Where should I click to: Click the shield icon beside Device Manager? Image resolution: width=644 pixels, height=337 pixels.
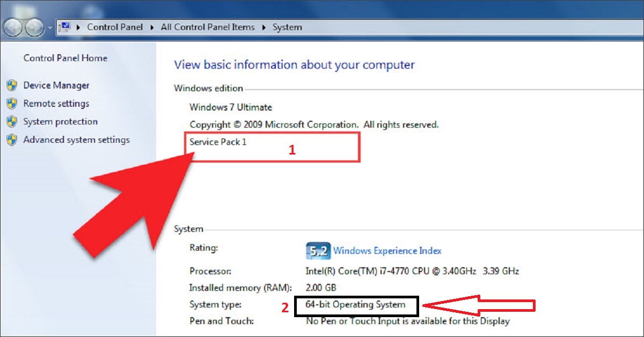[12, 85]
